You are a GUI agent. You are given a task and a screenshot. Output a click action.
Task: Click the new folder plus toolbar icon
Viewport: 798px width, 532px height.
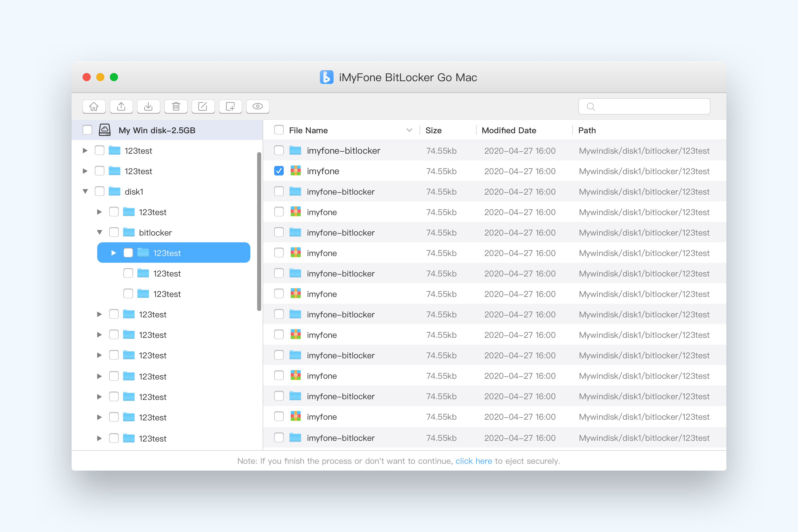coord(230,107)
